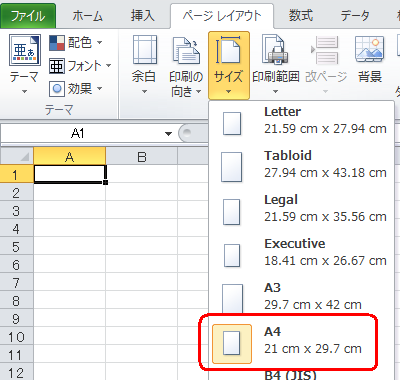This screenshot has width=400, height=380.
Task: Open the ファイル tab
Action: tap(28, 16)
